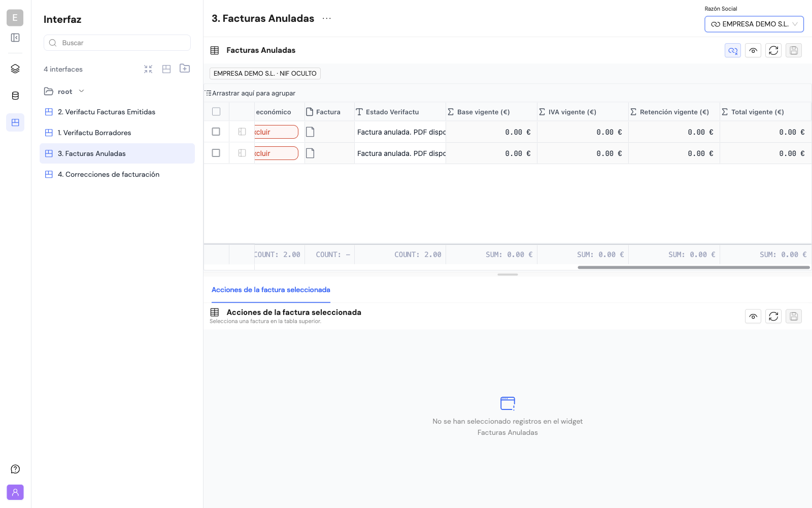Toggle visibility eye in Acciones widget header
The image size is (812, 508).
753,316
